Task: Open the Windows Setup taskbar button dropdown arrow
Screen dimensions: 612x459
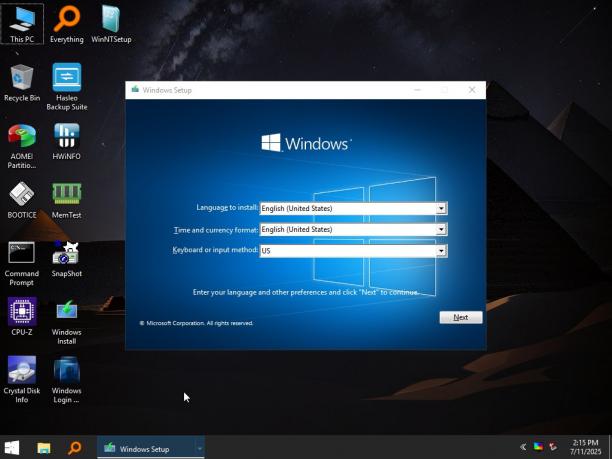Action: (199, 448)
